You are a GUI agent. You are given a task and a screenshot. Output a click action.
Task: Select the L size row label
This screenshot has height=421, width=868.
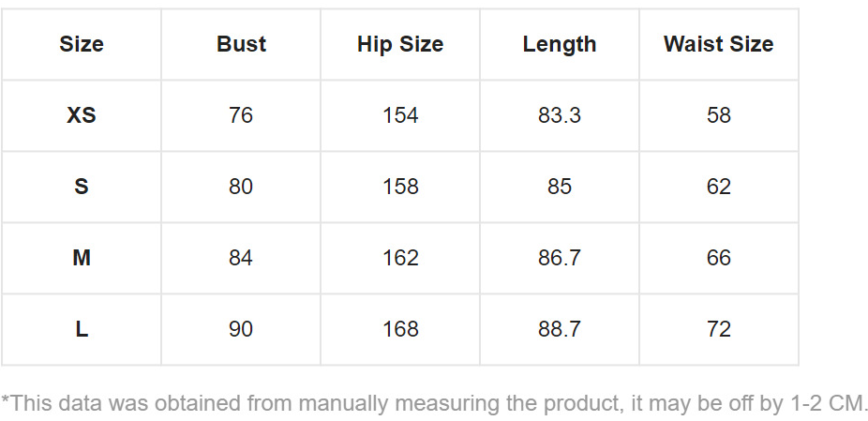click(82, 329)
